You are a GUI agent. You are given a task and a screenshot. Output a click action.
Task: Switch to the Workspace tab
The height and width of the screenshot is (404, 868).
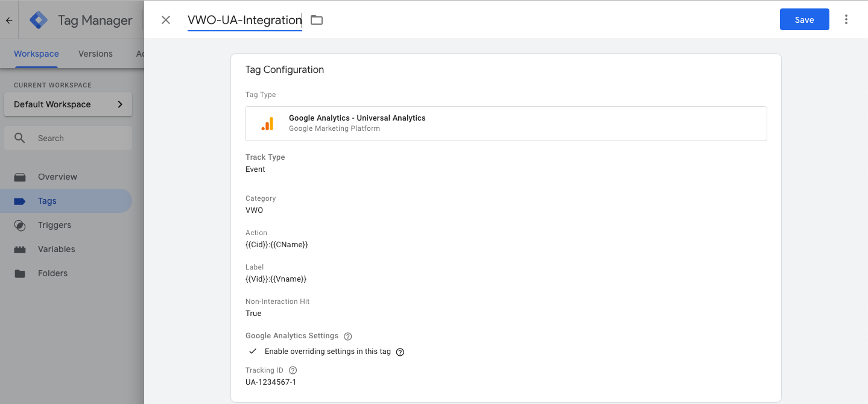click(36, 54)
